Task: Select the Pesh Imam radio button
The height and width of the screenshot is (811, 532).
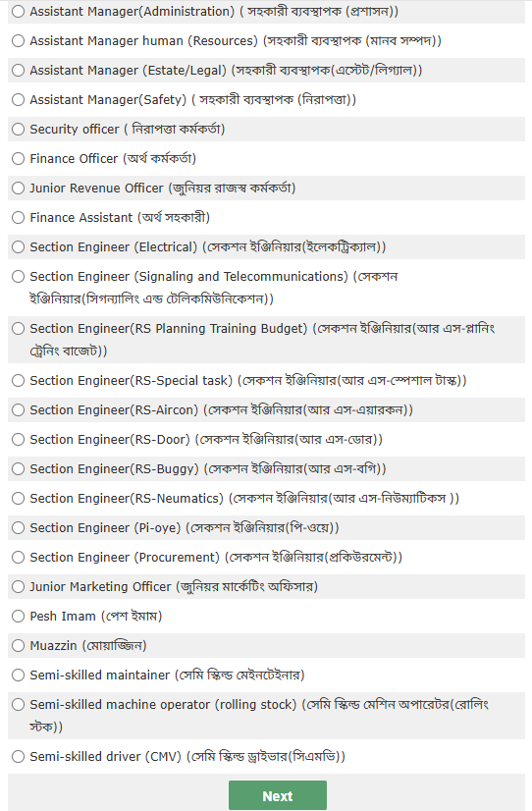Action: coord(18,616)
